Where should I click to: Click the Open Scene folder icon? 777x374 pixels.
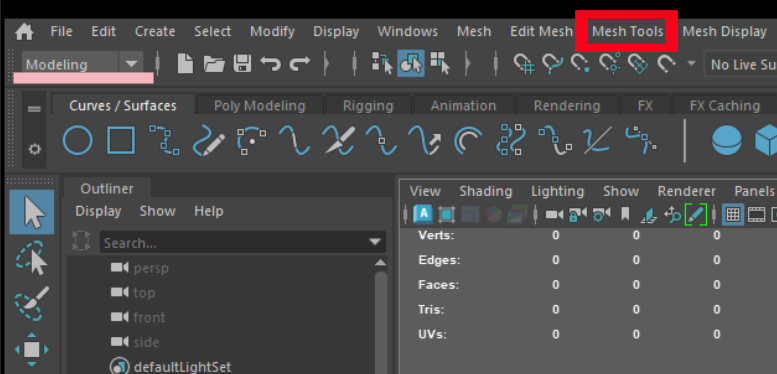(214, 64)
